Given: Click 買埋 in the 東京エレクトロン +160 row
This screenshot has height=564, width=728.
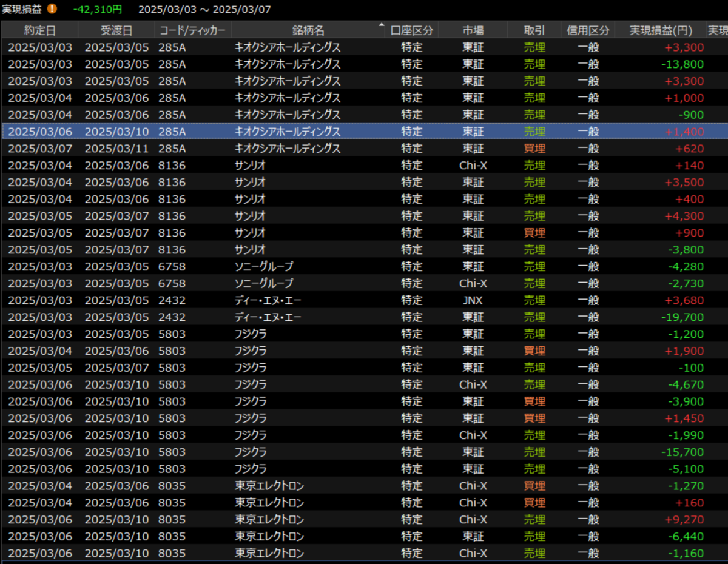Looking at the screenshot, I should coord(534,503).
